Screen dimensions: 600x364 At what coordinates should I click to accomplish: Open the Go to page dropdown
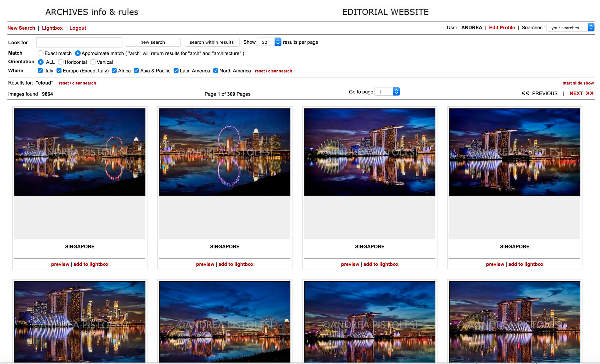point(387,91)
